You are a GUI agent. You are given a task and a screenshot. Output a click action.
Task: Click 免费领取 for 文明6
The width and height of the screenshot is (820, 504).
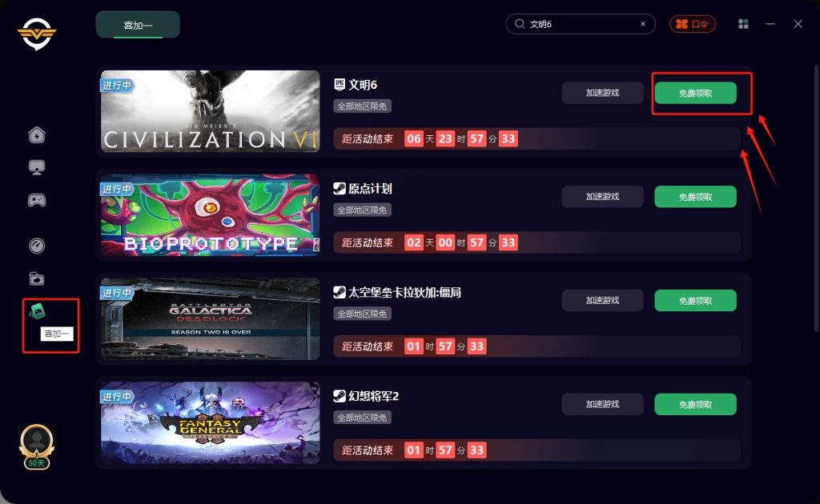pos(696,93)
